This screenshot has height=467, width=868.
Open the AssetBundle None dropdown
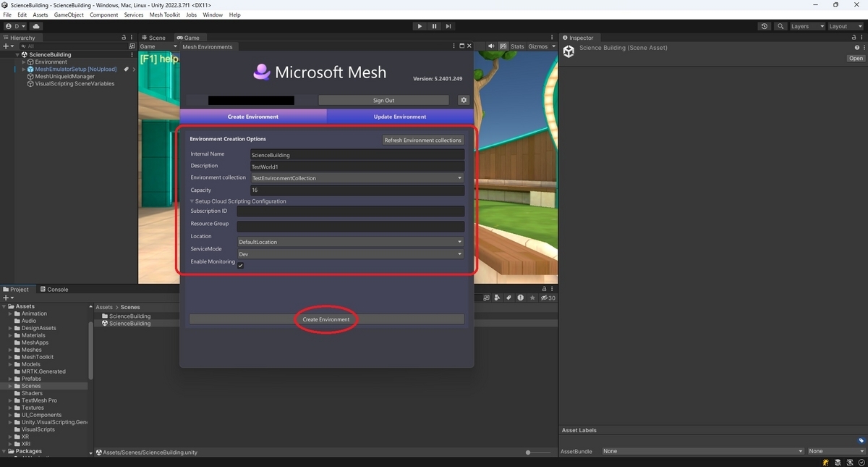[x=702, y=451]
